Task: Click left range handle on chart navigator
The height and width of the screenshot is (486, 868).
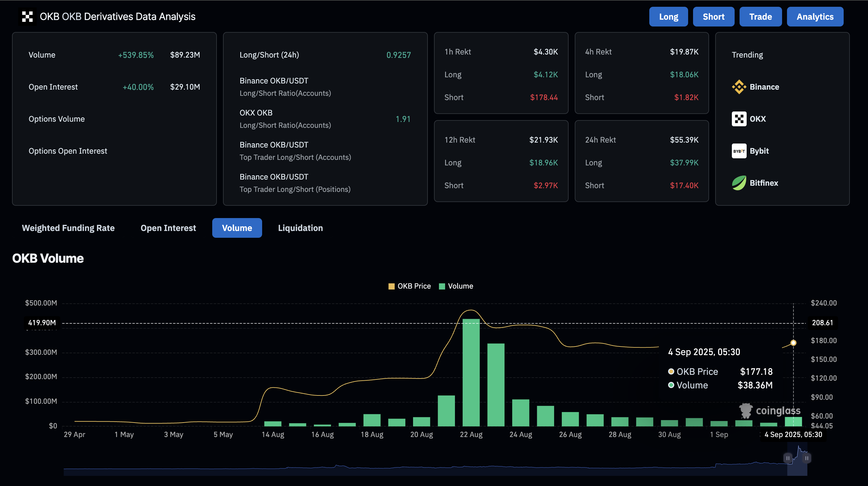Action: (x=788, y=458)
